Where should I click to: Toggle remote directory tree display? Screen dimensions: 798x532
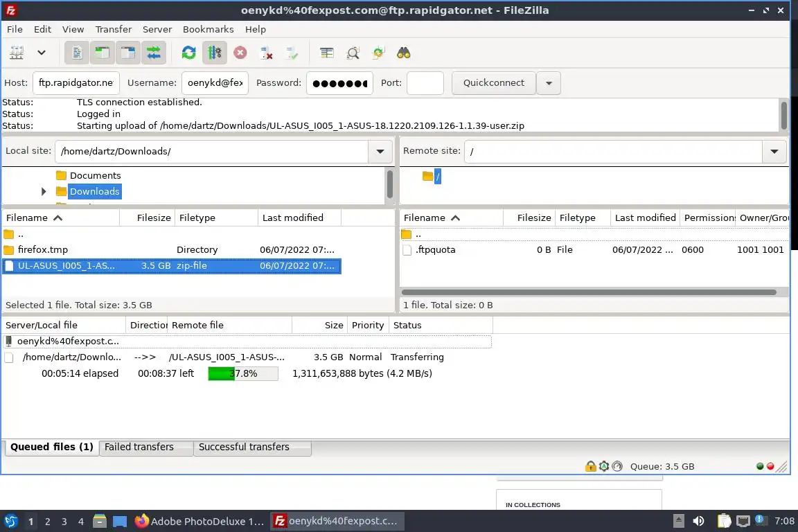pyautogui.click(x=127, y=53)
